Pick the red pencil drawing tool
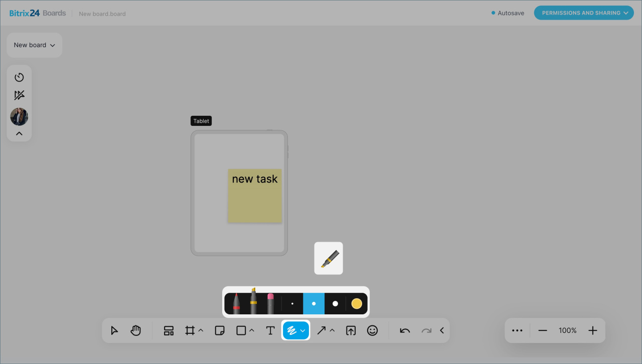Screen dimensions: 642x364 pyautogui.click(x=236, y=304)
